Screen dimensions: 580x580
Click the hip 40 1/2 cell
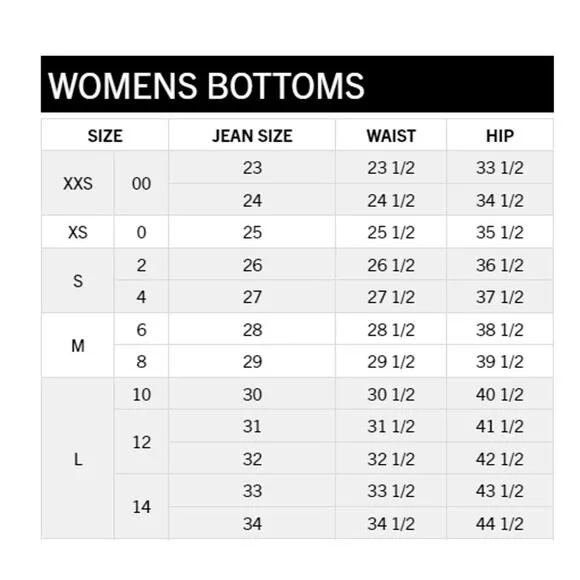500,394
